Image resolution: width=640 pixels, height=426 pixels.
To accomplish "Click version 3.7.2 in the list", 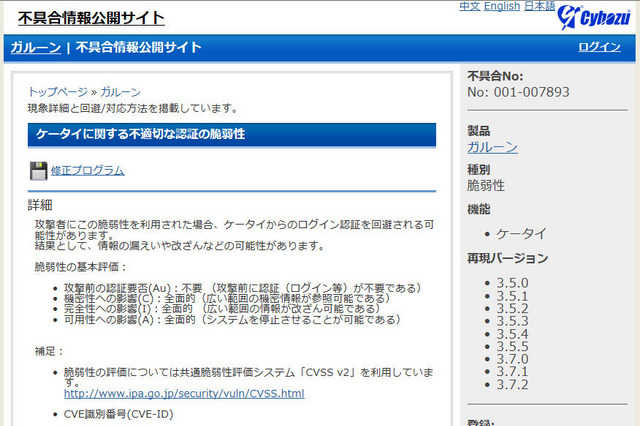I will (x=512, y=384).
